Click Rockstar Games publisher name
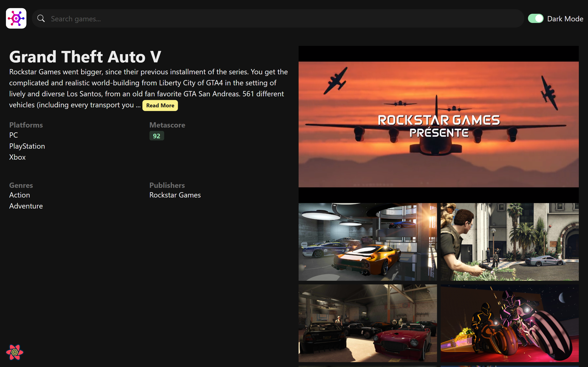Image resolution: width=588 pixels, height=367 pixels. 175,195
